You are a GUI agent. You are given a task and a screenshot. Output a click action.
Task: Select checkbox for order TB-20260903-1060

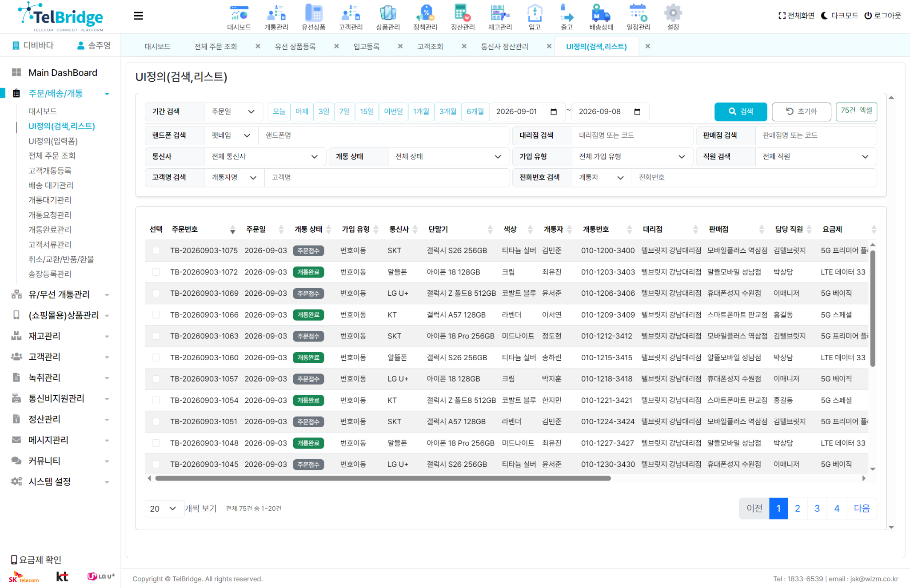[156, 358]
